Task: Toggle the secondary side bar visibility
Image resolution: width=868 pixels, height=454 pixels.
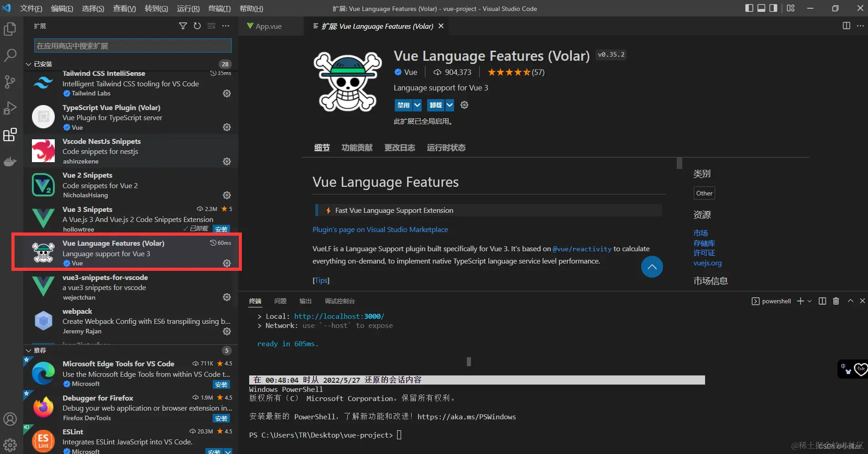Action: pos(773,8)
